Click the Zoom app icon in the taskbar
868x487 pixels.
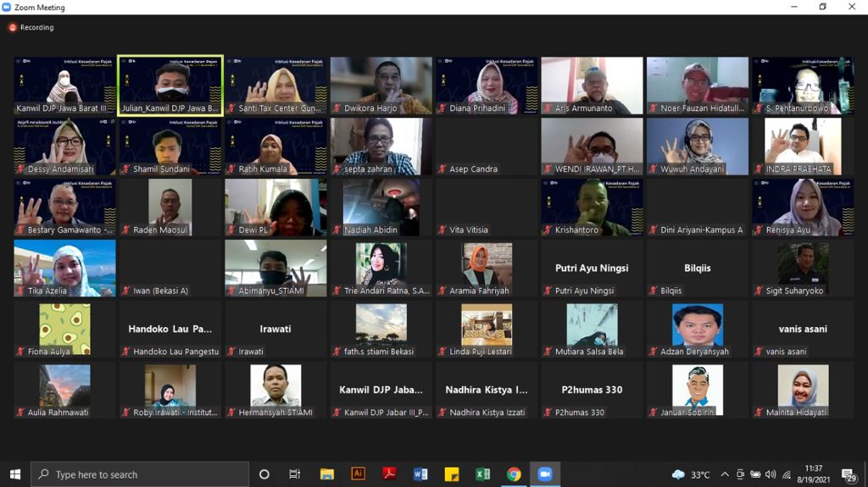click(545, 474)
